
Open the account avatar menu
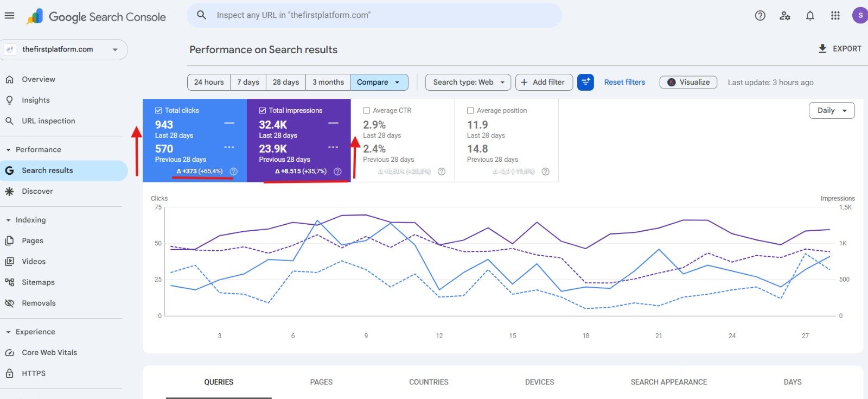point(860,15)
